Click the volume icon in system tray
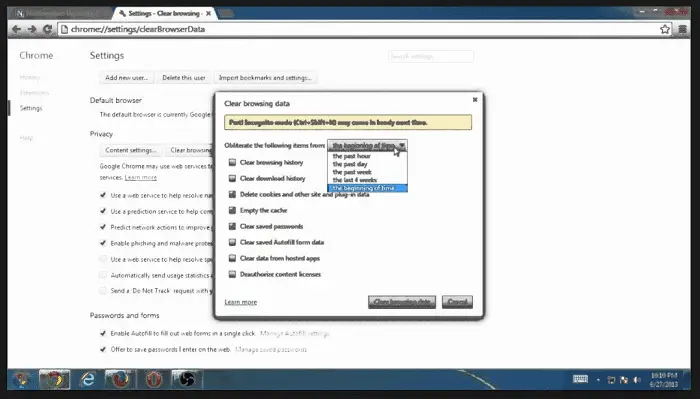Image resolution: width=700 pixels, height=399 pixels. 637,380
